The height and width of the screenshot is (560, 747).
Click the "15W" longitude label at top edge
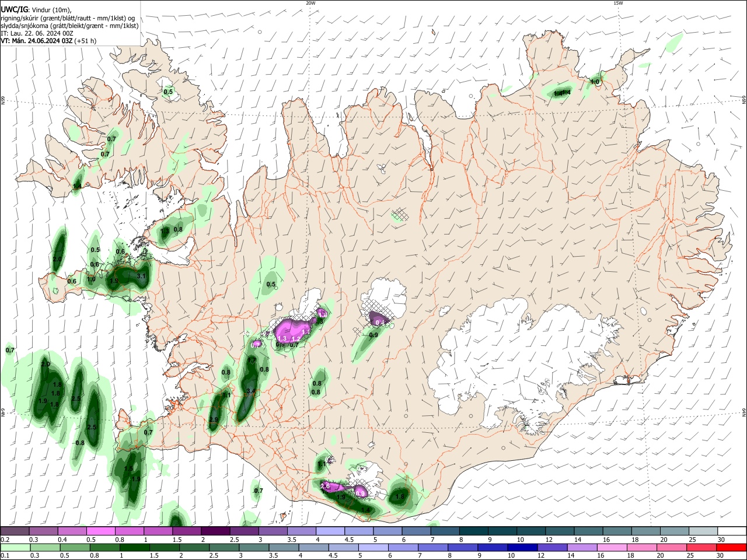tap(618, 3)
